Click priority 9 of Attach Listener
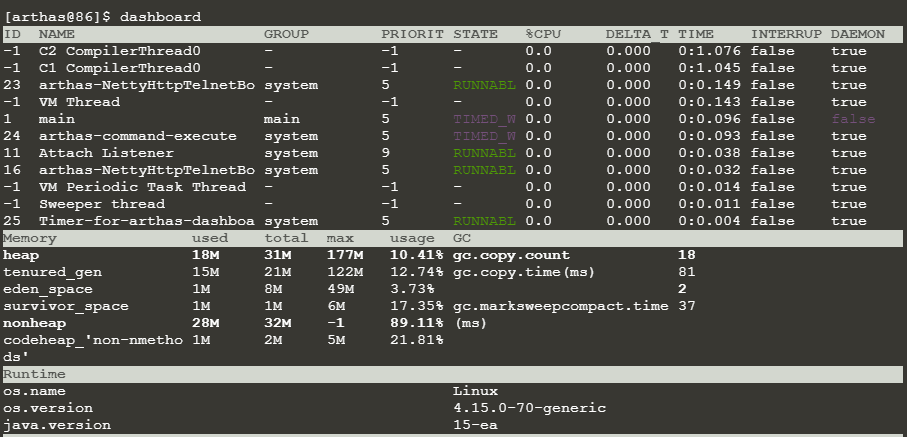Screen dimensions: 907x437 pos(386,153)
